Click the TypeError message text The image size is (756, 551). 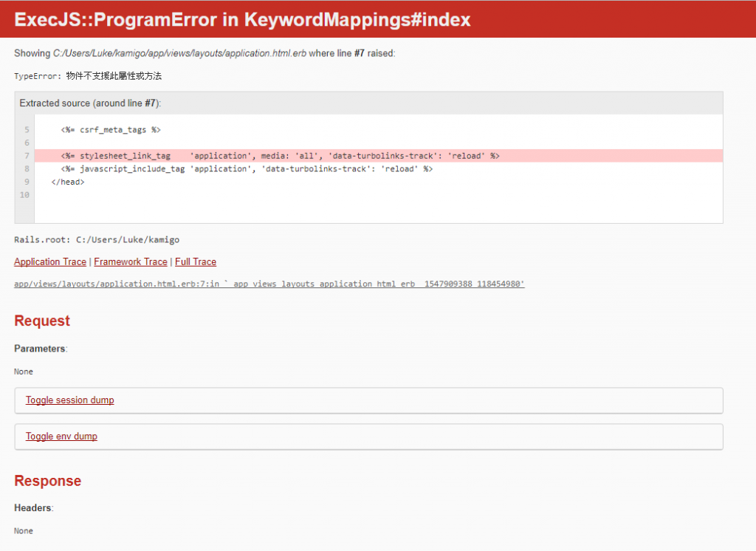click(88, 76)
